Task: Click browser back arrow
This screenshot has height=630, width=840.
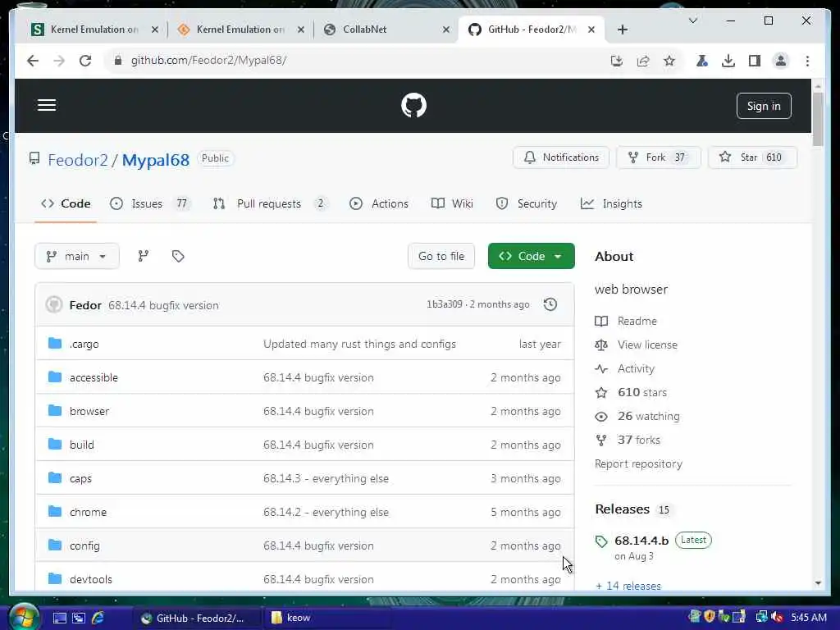Action: click(x=33, y=61)
